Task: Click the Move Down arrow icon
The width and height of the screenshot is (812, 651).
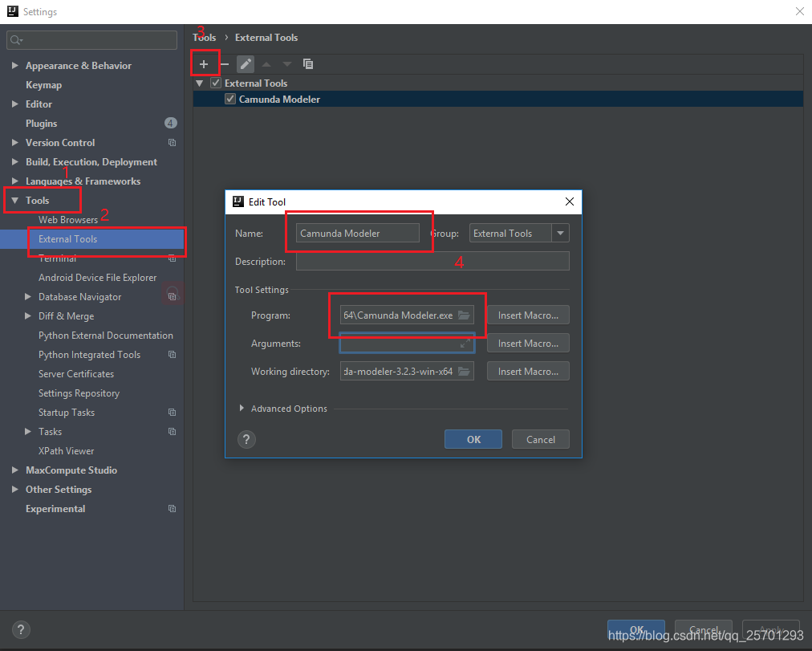Action: [x=287, y=64]
